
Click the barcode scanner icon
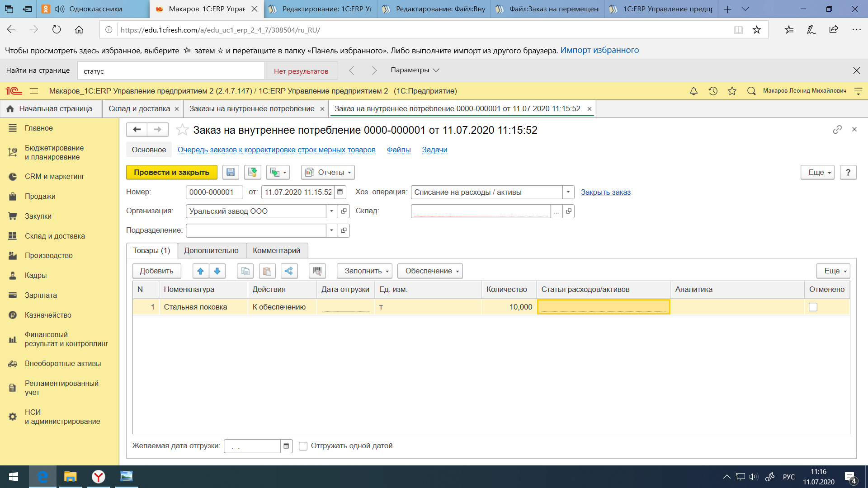pyautogui.click(x=317, y=271)
